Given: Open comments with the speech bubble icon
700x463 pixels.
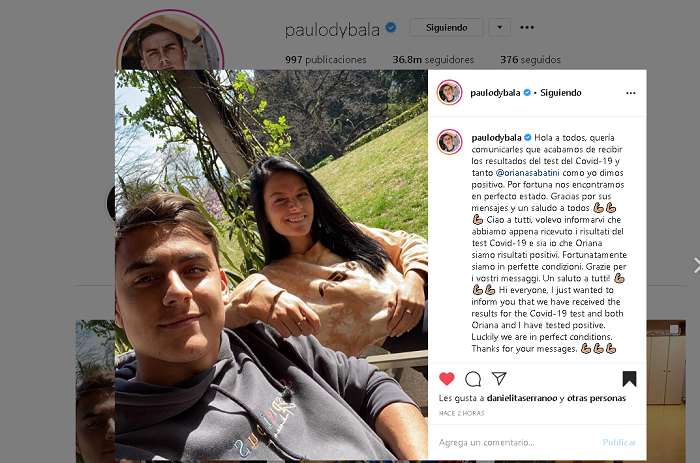Looking at the screenshot, I should coord(473,379).
